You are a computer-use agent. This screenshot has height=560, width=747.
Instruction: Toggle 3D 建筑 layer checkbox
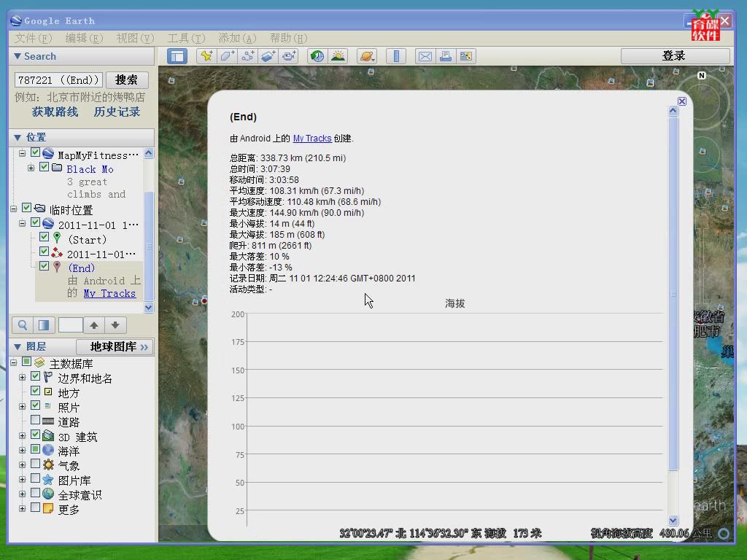pyautogui.click(x=35, y=435)
